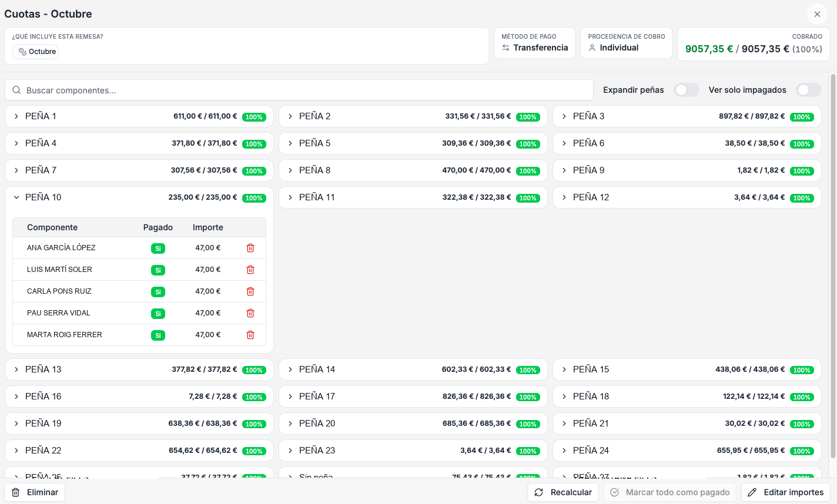Focus the Buscar componentes search field
Image resolution: width=837 pixels, height=504 pixels.
point(299,90)
